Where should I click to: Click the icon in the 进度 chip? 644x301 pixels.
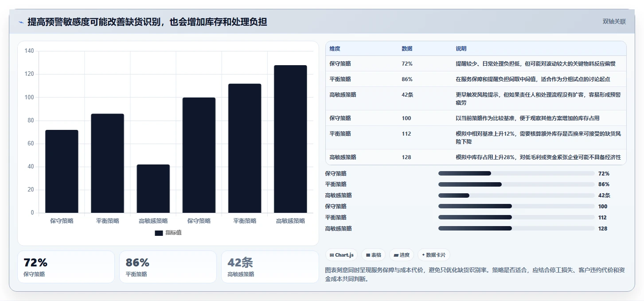pos(396,255)
